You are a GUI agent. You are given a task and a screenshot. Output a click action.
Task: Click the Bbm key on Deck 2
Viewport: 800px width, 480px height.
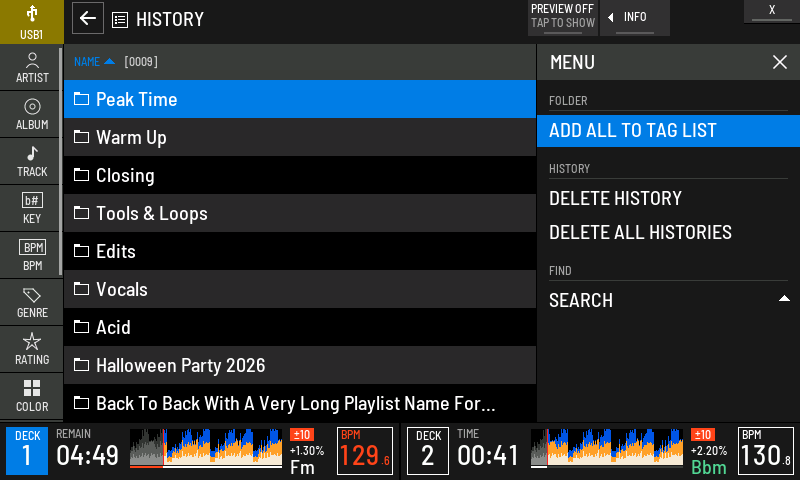pos(709,467)
